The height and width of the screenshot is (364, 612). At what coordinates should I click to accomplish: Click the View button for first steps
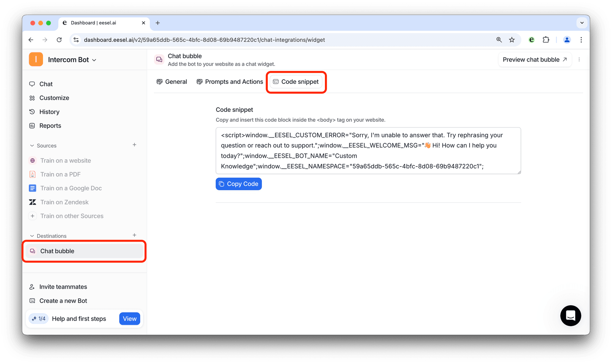point(129,318)
